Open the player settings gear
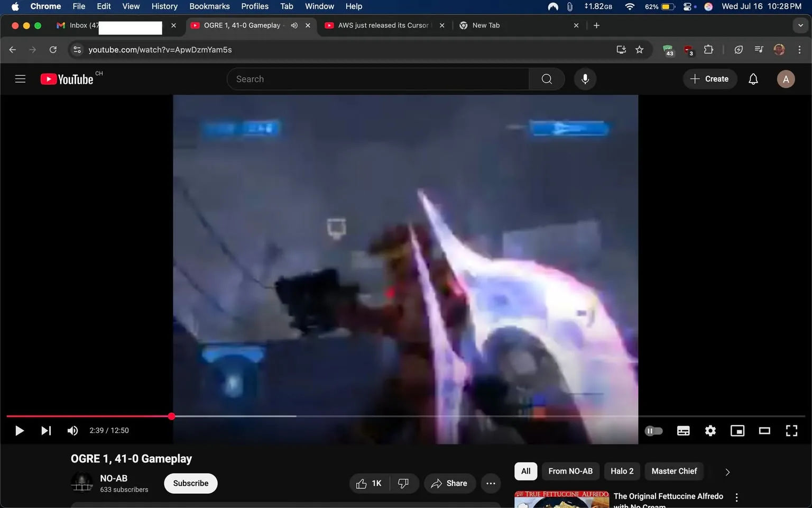This screenshot has width=812, height=508. point(710,430)
